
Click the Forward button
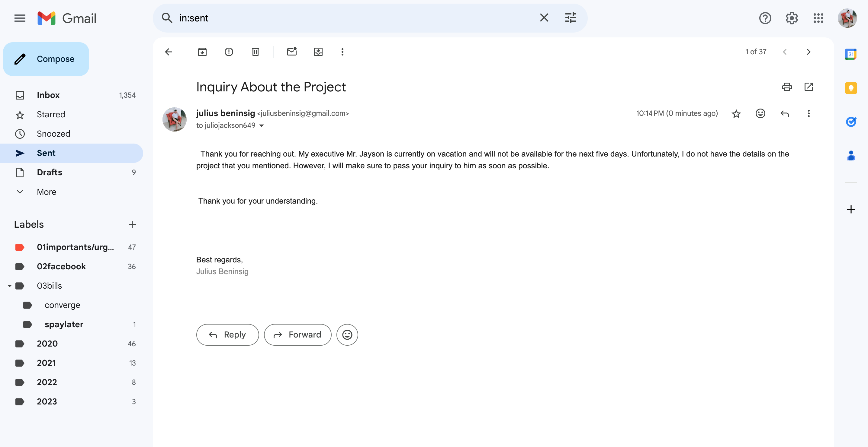tap(297, 334)
